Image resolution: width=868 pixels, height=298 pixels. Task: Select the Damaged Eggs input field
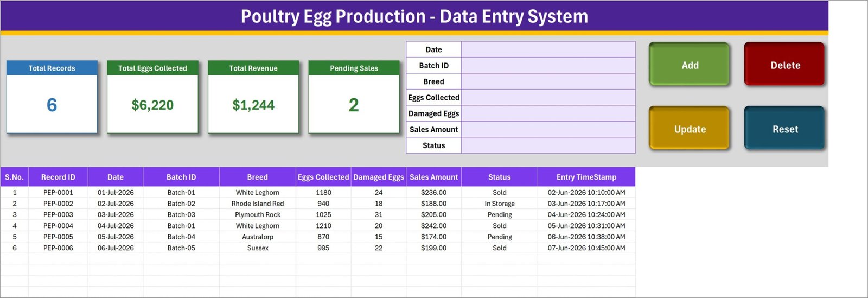click(548, 113)
